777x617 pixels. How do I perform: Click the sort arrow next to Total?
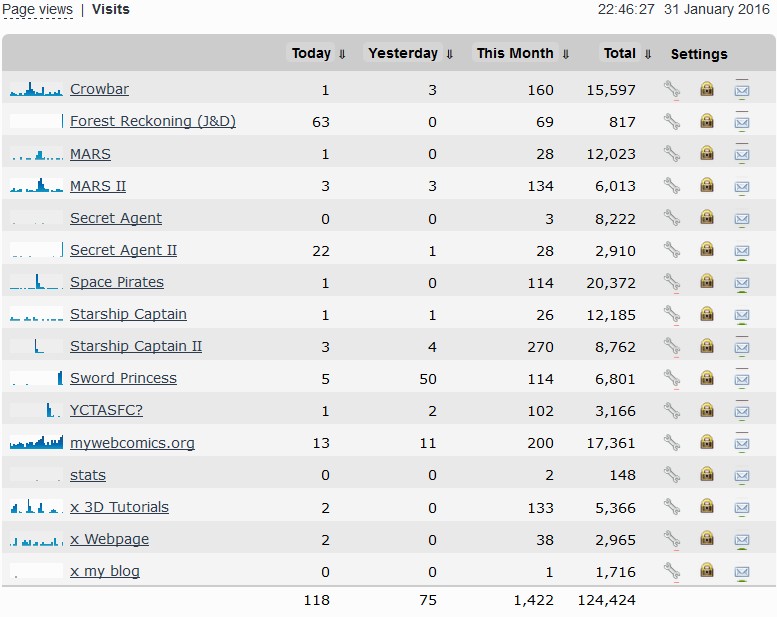pyautogui.click(x=648, y=54)
